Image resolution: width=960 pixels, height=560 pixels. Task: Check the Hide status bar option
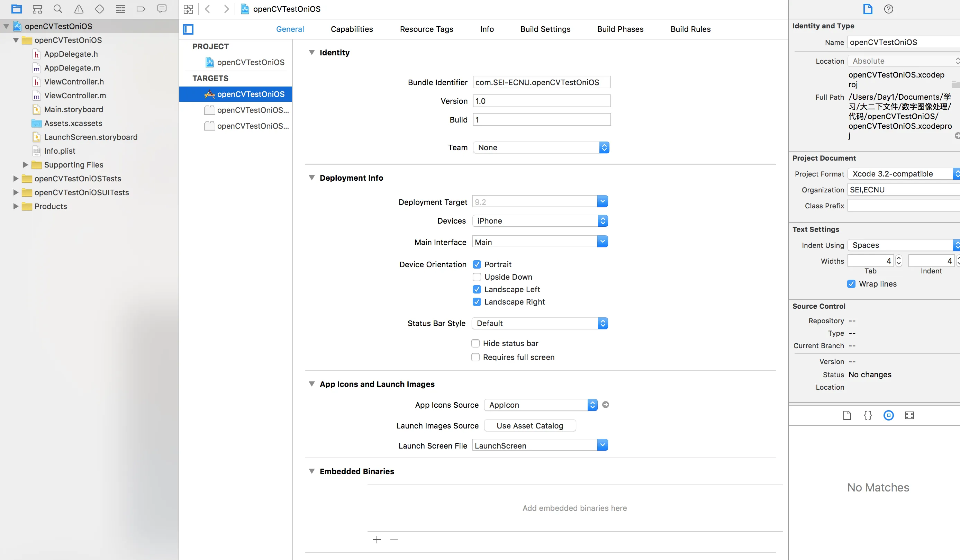476,343
